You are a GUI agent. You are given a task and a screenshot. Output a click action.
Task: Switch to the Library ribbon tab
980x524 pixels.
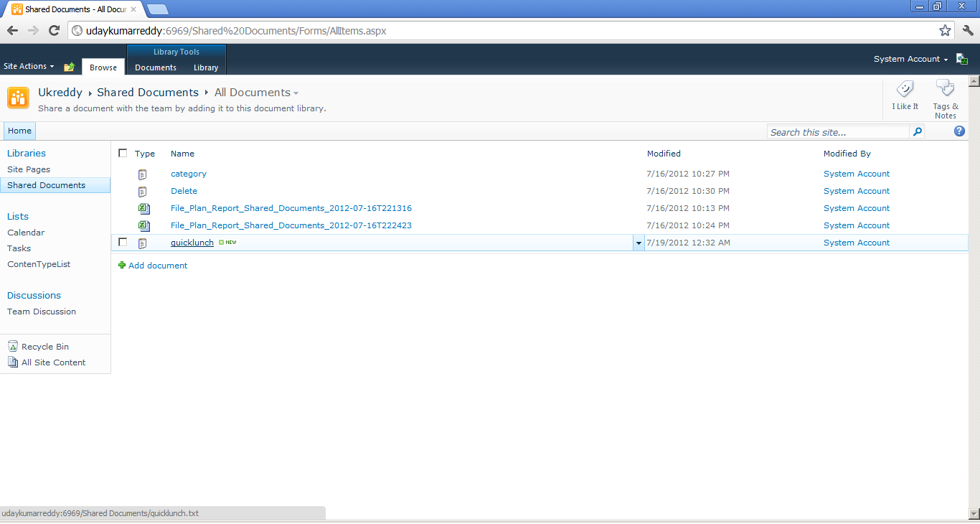pos(205,67)
